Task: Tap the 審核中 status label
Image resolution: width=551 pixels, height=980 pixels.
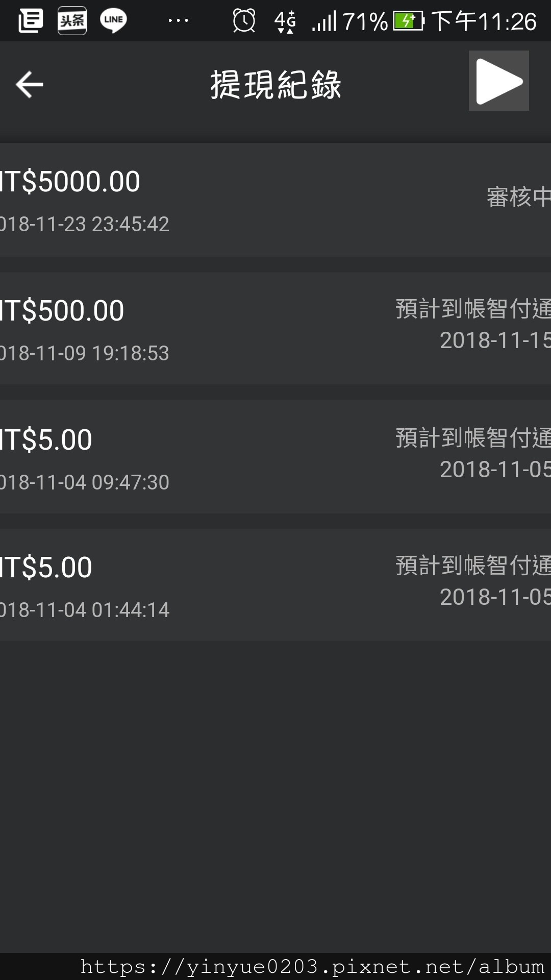Action: point(518,197)
